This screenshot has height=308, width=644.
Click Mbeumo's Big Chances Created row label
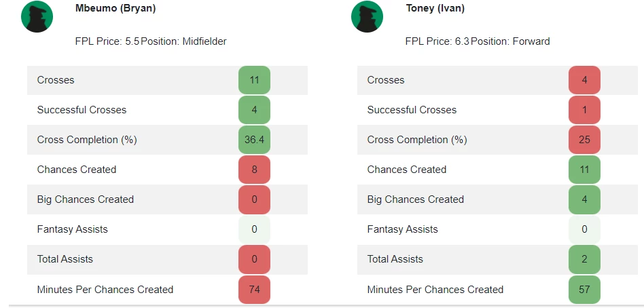pyautogui.click(x=86, y=199)
